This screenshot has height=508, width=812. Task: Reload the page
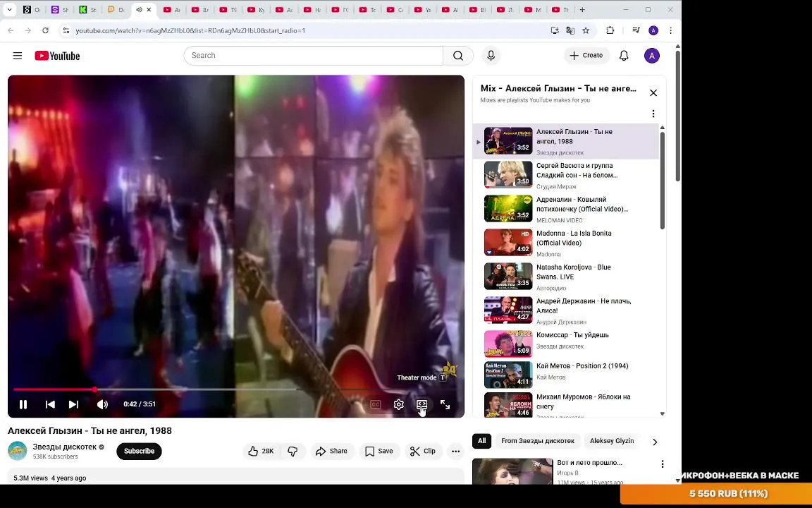46,30
